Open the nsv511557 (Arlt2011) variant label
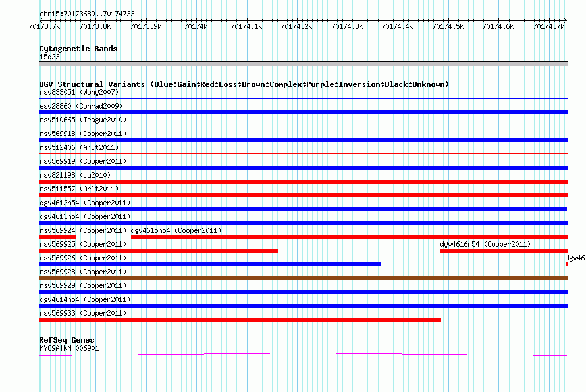586x392 pixels. pos(79,189)
